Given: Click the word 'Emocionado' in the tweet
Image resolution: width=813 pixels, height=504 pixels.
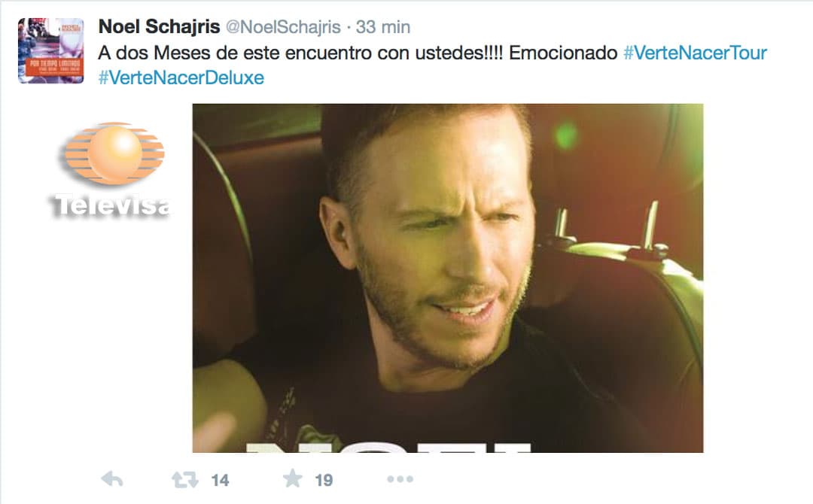Looking at the screenshot, I should 563,53.
